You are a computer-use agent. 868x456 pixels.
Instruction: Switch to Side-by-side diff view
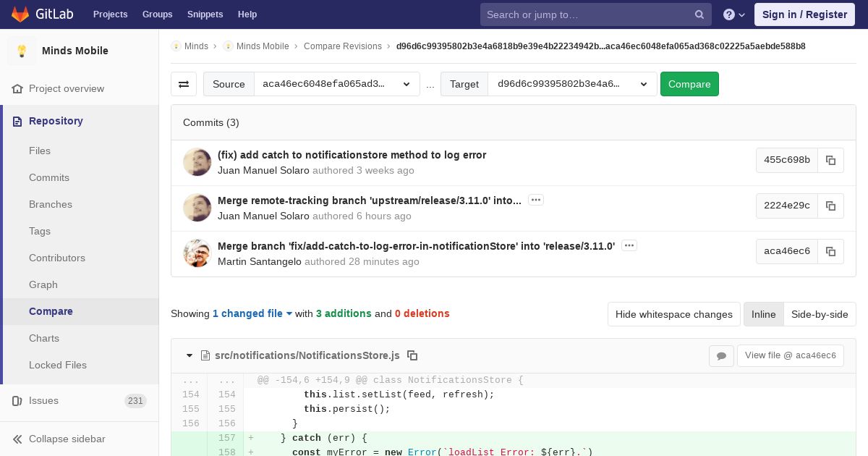[x=820, y=314]
